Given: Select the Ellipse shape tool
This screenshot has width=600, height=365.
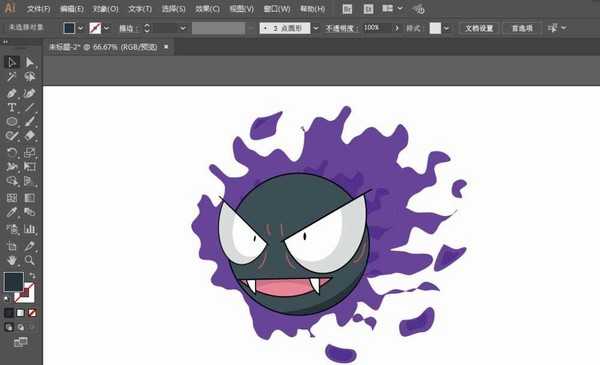Looking at the screenshot, I should click(x=11, y=122).
